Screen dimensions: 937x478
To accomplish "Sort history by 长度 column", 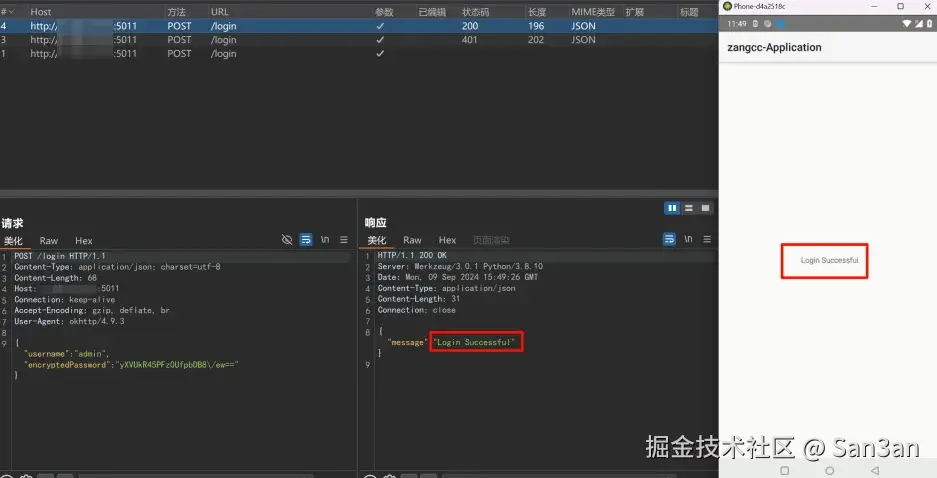I will point(537,11).
